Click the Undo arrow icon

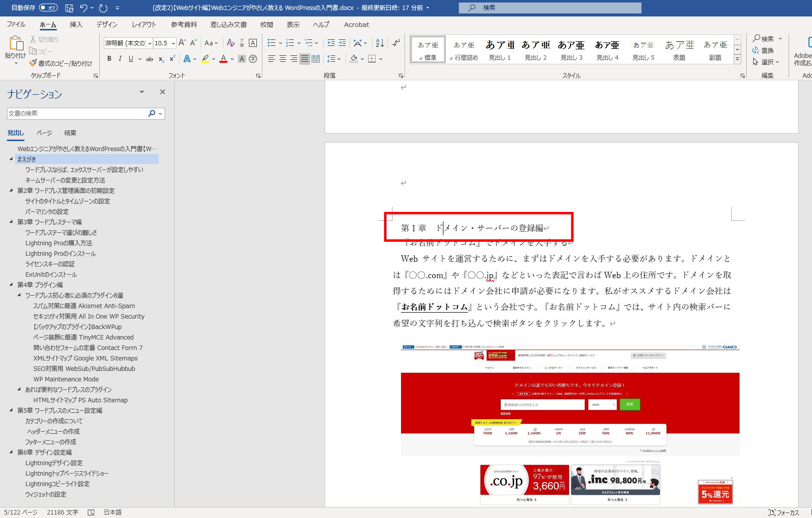click(x=83, y=8)
